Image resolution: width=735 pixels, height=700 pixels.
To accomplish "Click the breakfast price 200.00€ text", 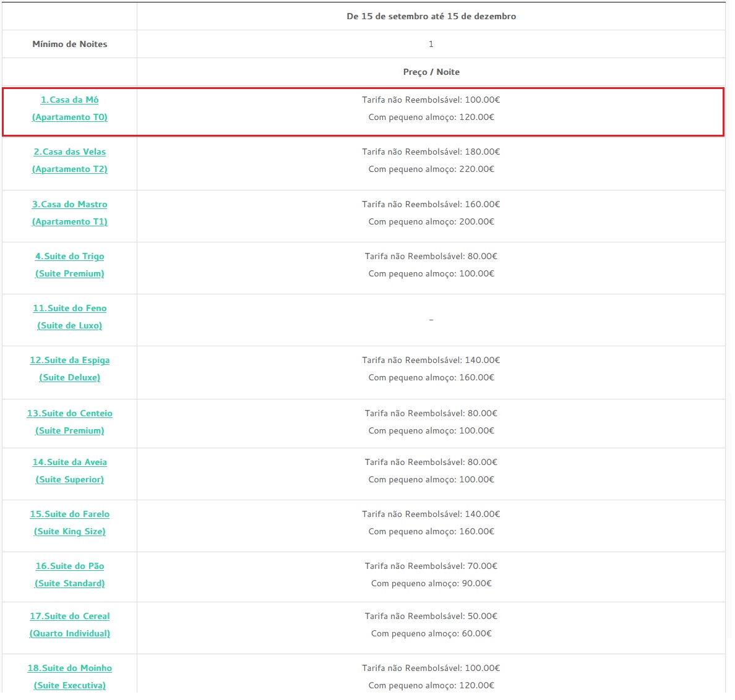I will [431, 222].
